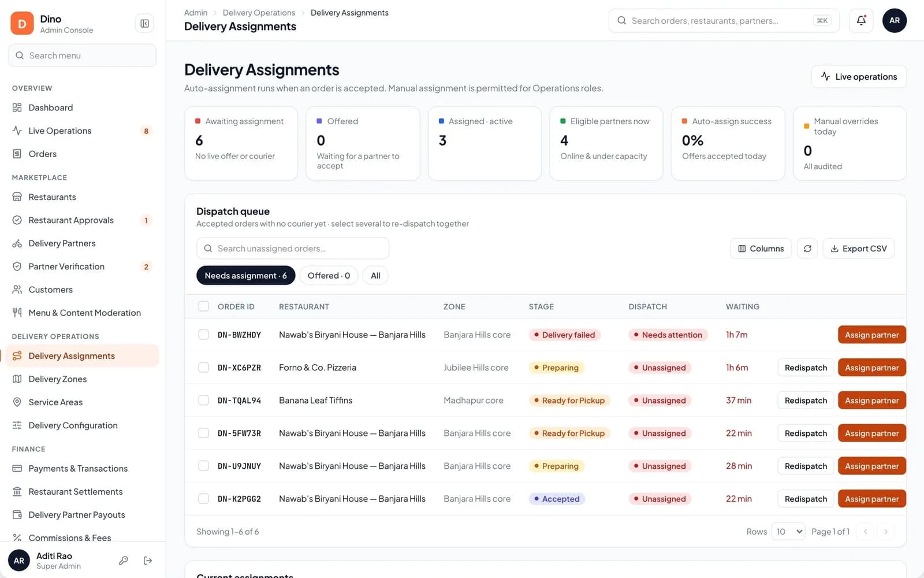924x578 pixels.
Task: Collapse the sidebar panel icon
Action: 144,24
